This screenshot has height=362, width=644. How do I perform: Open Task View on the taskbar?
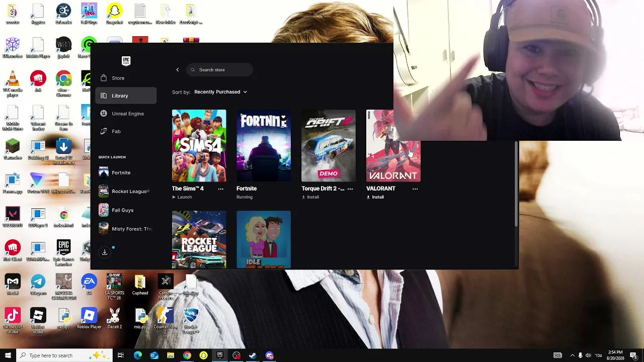(121, 355)
